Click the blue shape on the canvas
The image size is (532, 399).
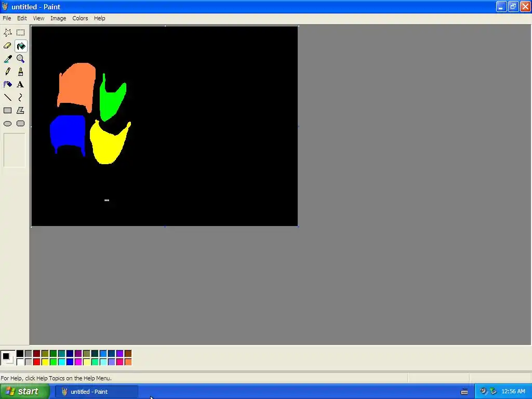tap(68, 130)
